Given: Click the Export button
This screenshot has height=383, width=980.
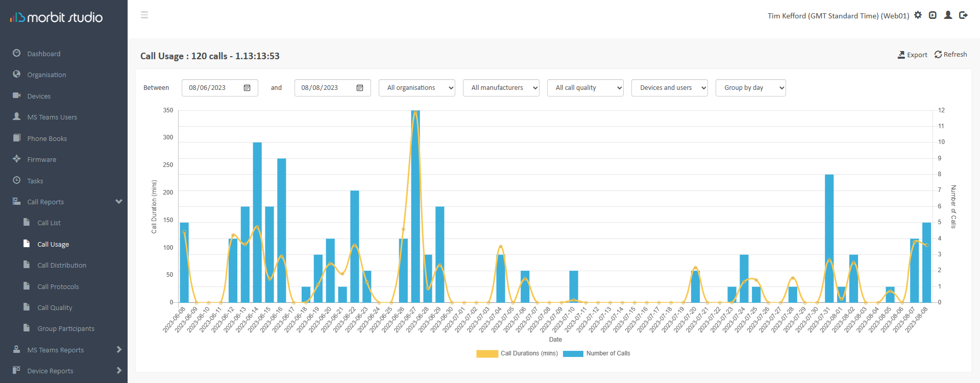Looking at the screenshot, I should (x=912, y=55).
